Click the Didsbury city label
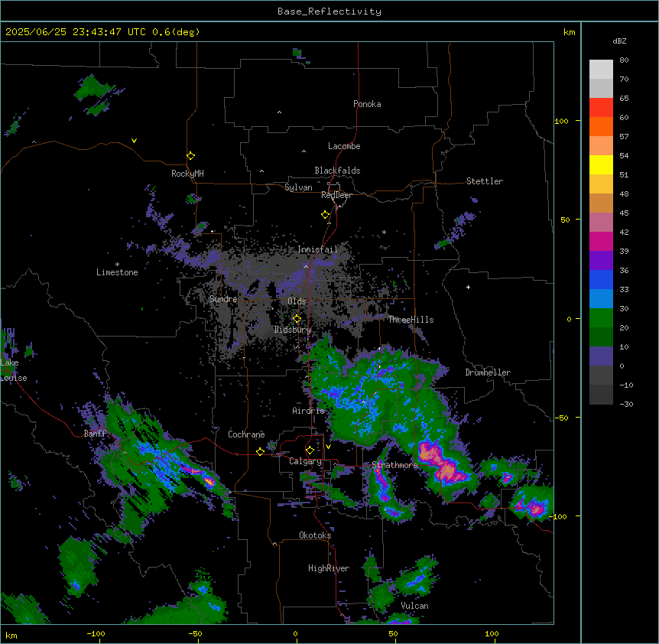Image resolution: width=659 pixels, height=644 pixels. 293,330
